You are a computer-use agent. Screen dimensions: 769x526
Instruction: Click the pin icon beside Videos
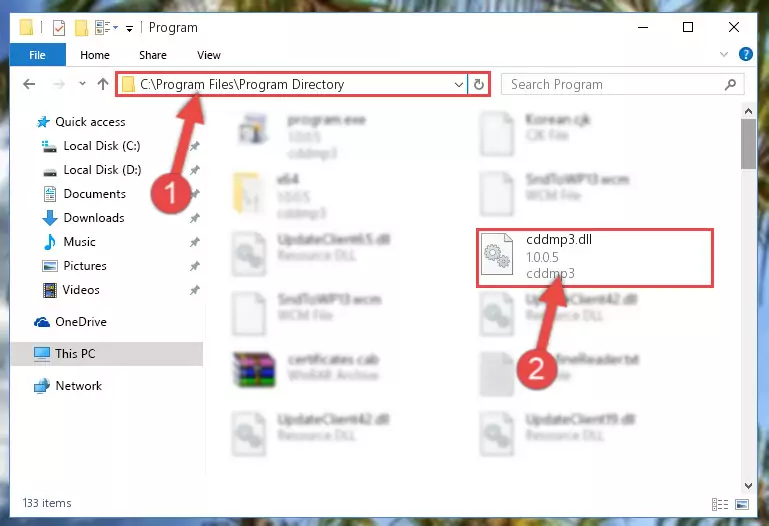click(195, 290)
